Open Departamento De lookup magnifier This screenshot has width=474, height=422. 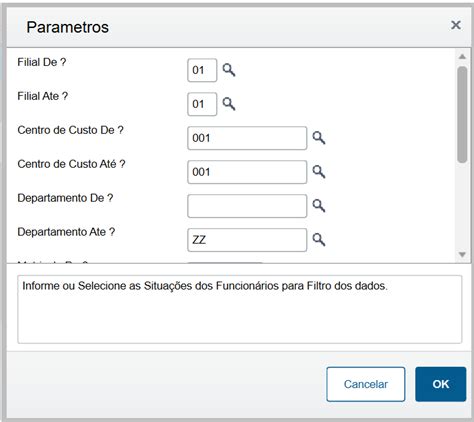(x=319, y=206)
